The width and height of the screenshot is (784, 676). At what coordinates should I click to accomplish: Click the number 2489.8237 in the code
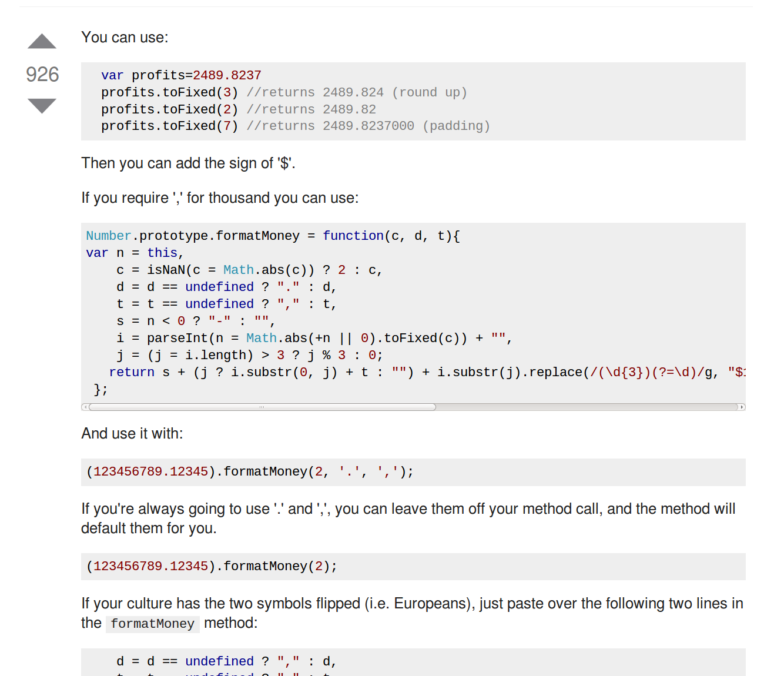[227, 75]
